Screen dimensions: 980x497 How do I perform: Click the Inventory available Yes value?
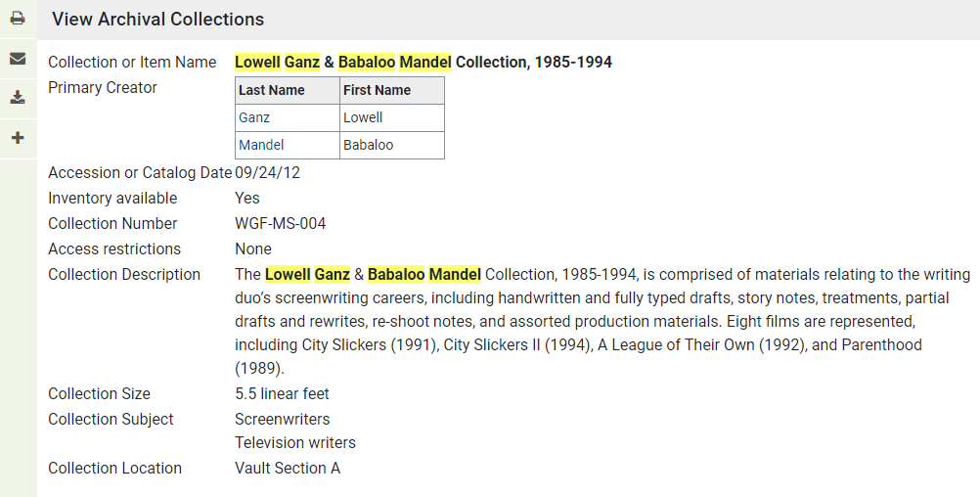pyautogui.click(x=246, y=199)
